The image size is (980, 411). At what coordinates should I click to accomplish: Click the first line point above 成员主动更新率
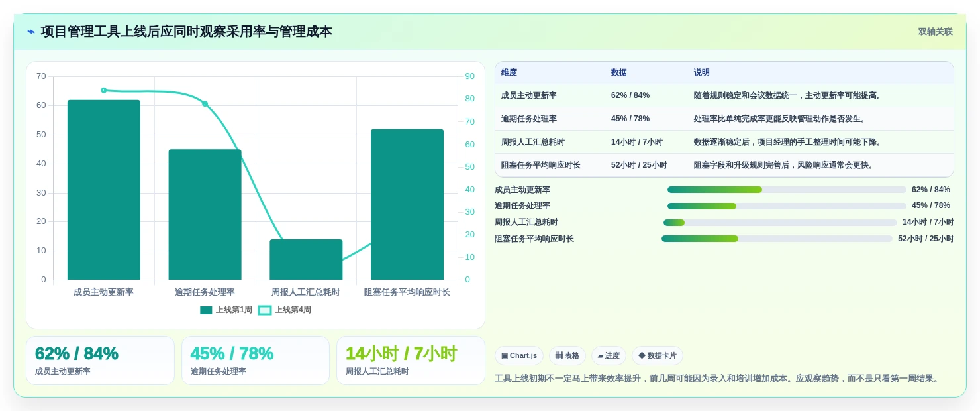103,90
